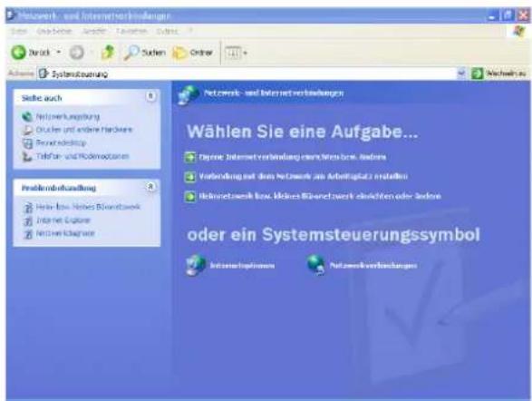The height and width of the screenshot is (401, 532).
Task: Toggle the Ordner folders button
Action: [x=193, y=53]
